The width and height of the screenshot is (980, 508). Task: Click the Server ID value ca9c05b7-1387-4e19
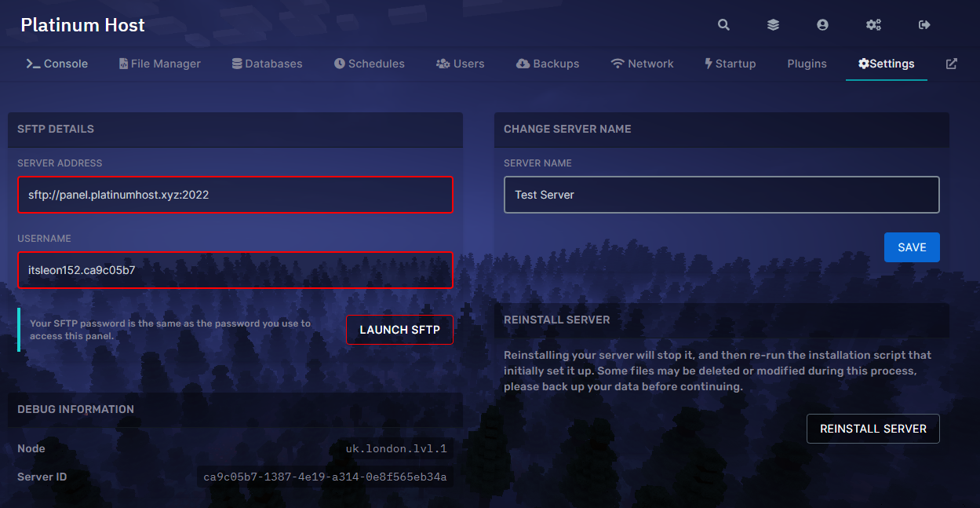pyautogui.click(x=325, y=477)
